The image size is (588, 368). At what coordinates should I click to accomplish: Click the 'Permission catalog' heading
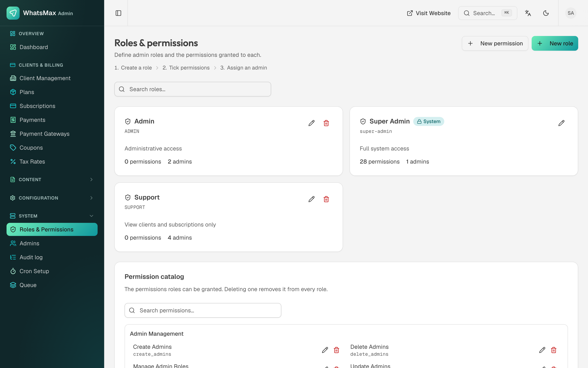(x=154, y=277)
